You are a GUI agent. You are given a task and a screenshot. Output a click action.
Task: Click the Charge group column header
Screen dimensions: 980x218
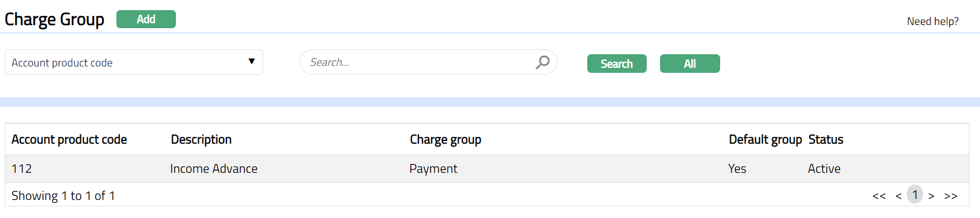445,139
